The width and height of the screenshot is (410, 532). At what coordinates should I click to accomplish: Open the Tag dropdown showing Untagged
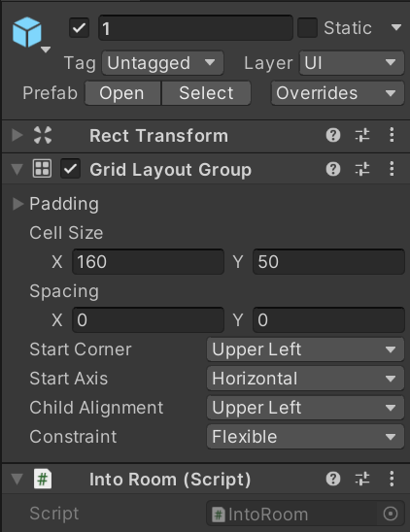(162, 63)
